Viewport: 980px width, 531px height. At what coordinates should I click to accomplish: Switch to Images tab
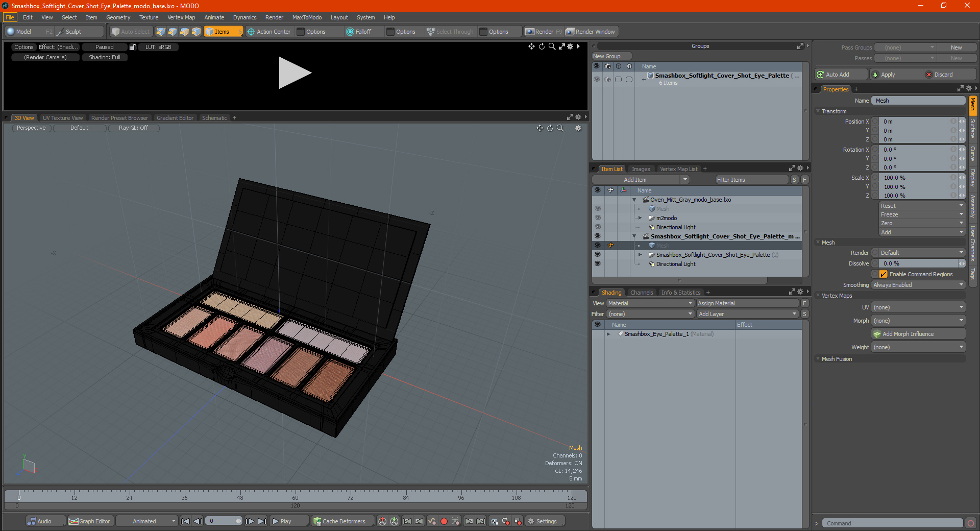click(x=641, y=169)
